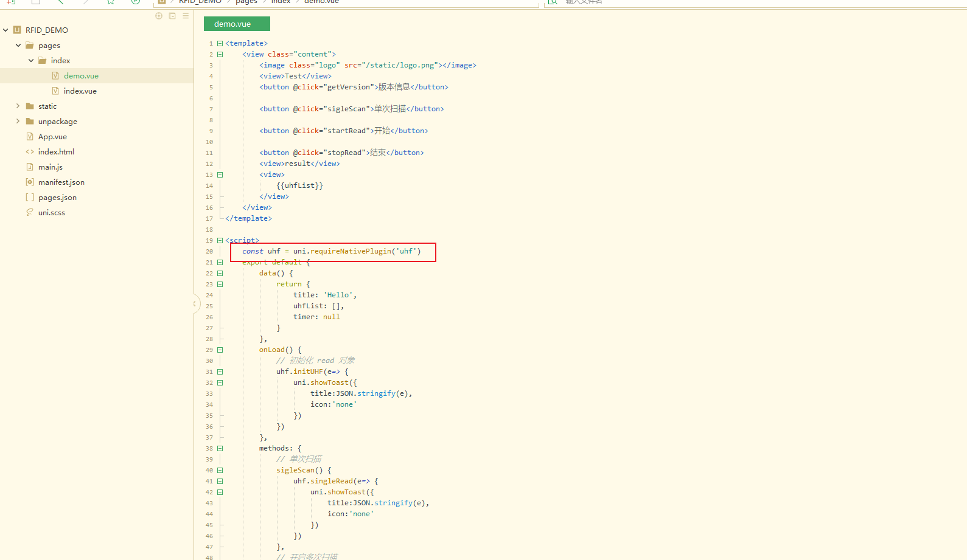This screenshot has width=967, height=560.
Task: Click the unpackage folder icon
Action: [x=30, y=121]
